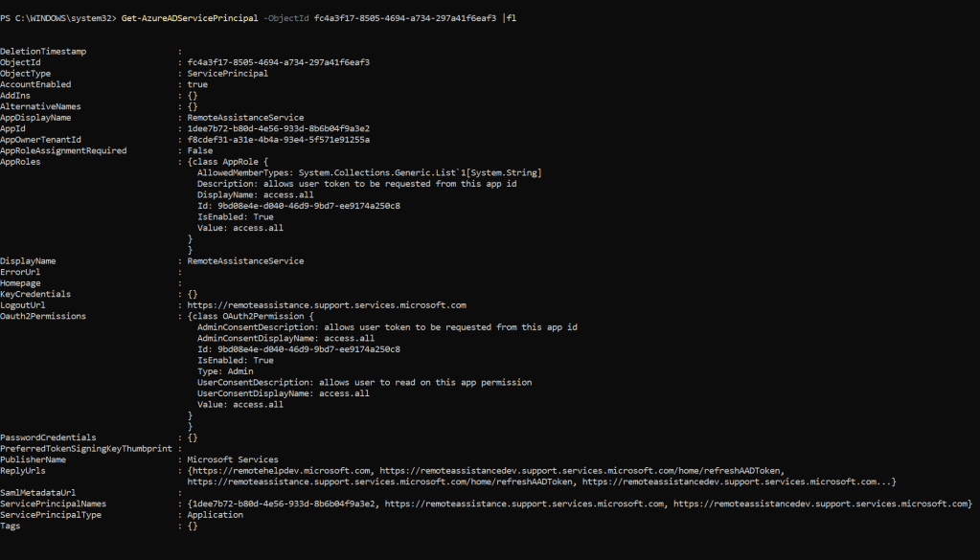Click the Get-AzureADServicePrincipal command text
Viewport: 980px width, 560px height.
(x=179, y=18)
